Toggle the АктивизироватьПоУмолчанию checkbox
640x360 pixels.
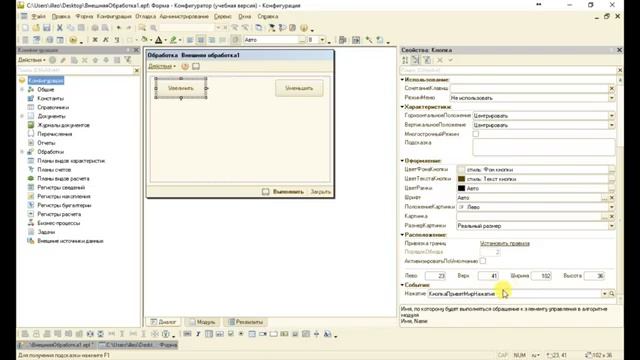[x=483, y=261]
